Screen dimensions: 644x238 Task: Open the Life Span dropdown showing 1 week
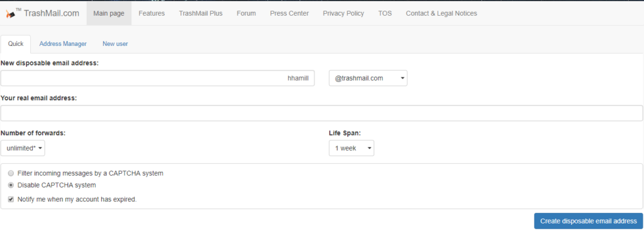351,149
